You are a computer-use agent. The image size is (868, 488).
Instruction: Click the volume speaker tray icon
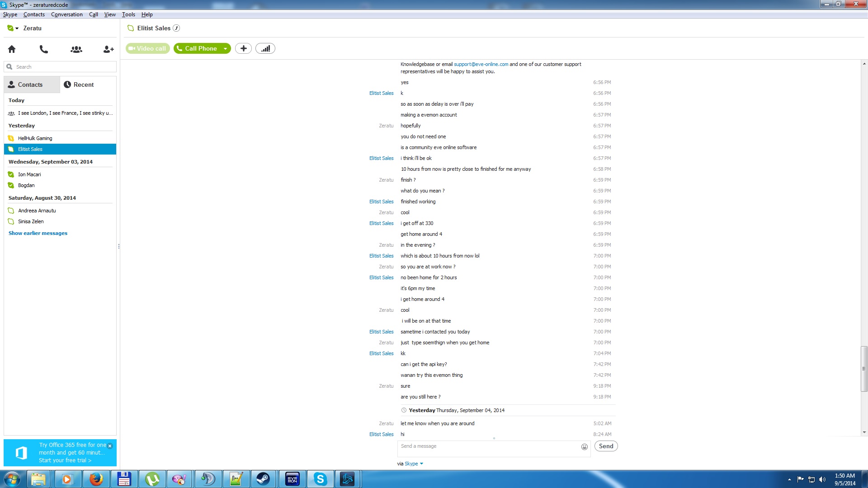coord(822,479)
